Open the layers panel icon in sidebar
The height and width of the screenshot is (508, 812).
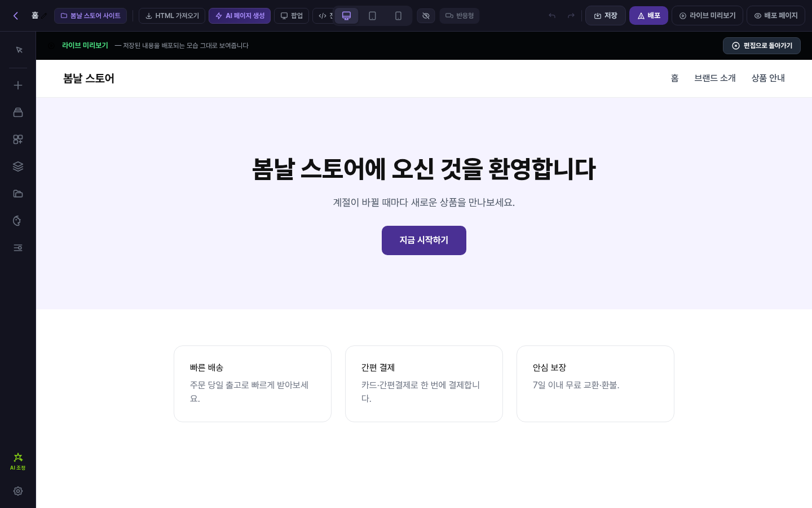(18, 167)
